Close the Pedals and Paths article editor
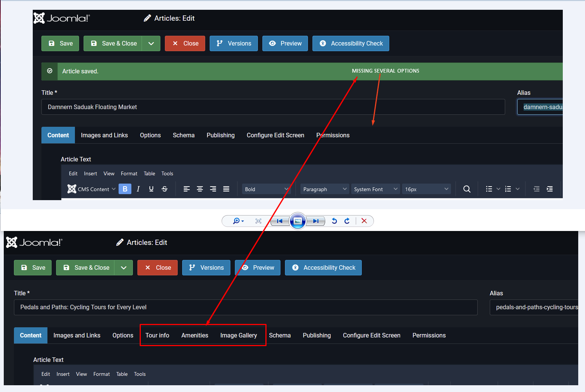The image size is (585, 392). pyautogui.click(x=157, y=267)
